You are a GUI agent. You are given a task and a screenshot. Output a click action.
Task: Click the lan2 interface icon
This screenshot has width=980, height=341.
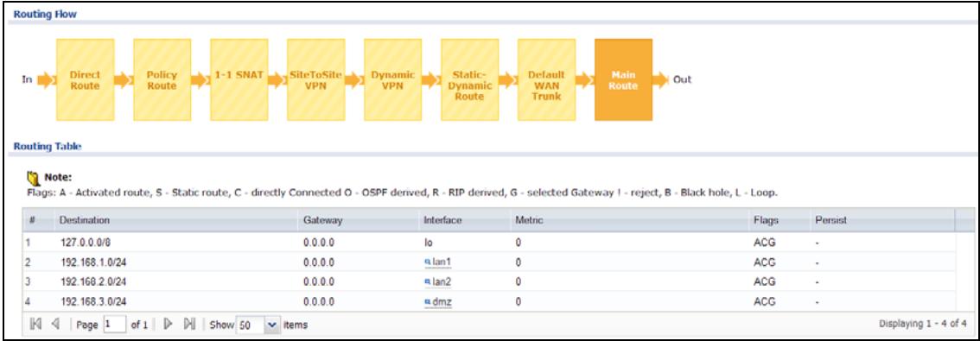(x=428, y=281)
